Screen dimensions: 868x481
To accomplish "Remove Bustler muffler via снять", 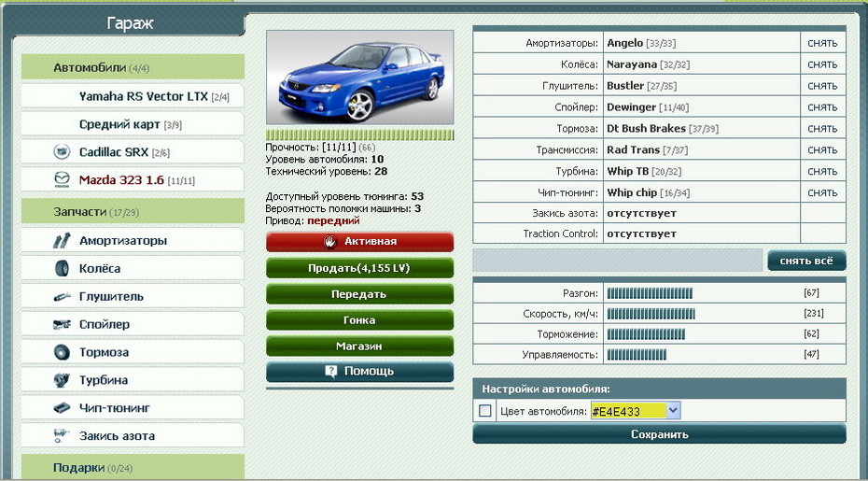I will tap(822, 86).
